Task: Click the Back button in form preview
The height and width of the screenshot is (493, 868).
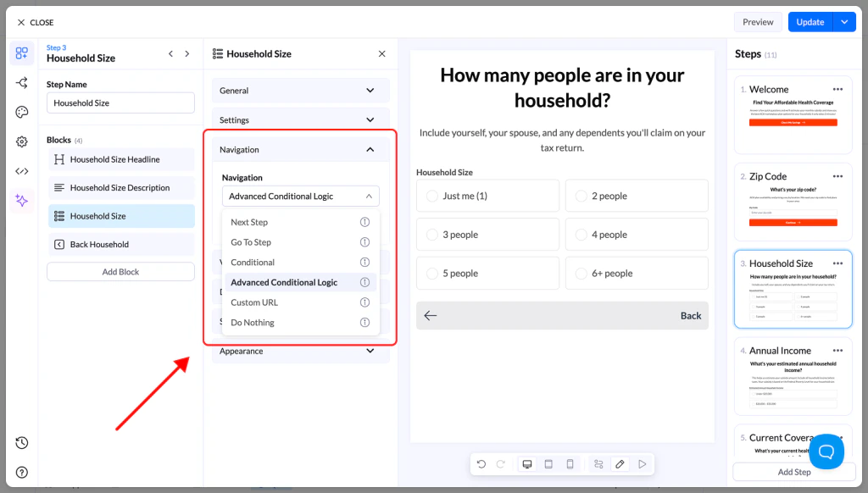Action: coord(563,315)
